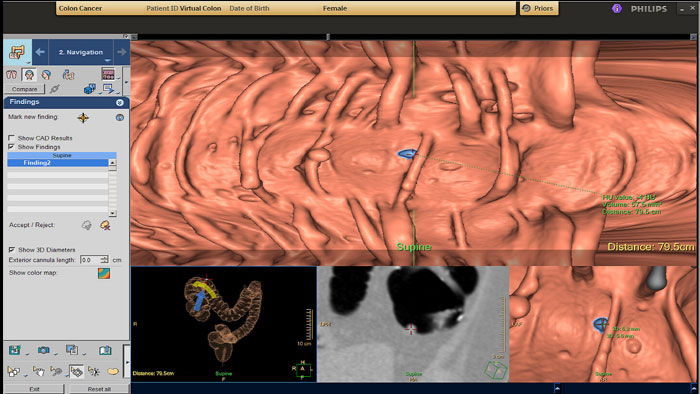
Task: Click the camera snapshot icon
Action: tap(43, 350)
